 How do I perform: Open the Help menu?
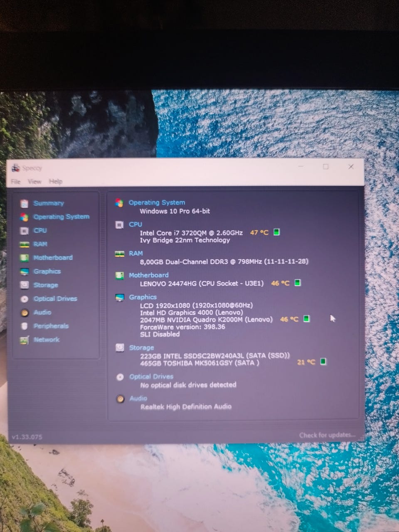56,182
